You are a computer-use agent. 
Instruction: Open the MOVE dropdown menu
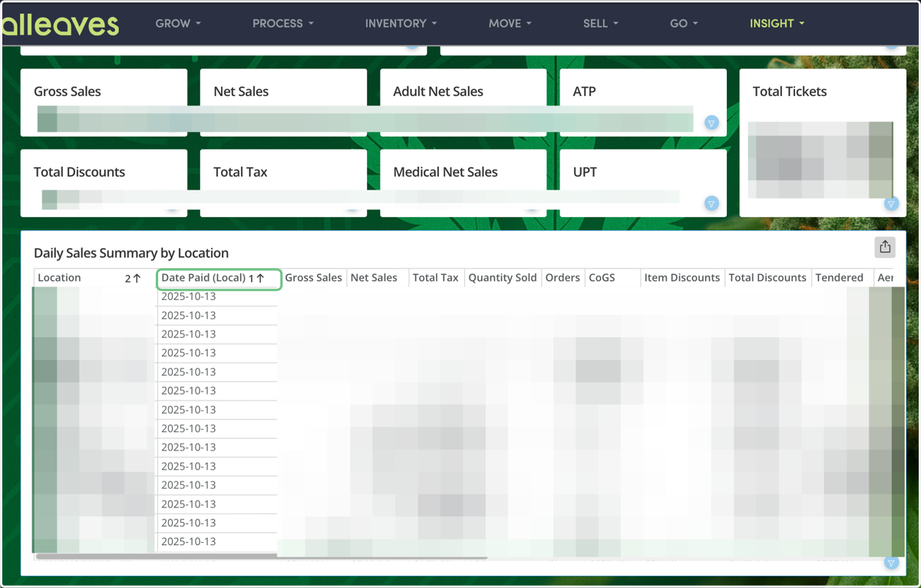tap(510, 23)
